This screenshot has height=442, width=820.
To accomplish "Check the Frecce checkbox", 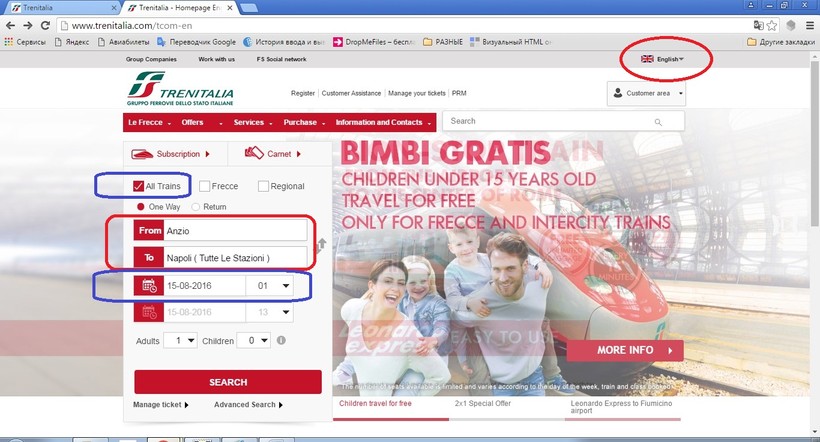I will point(204,186).
